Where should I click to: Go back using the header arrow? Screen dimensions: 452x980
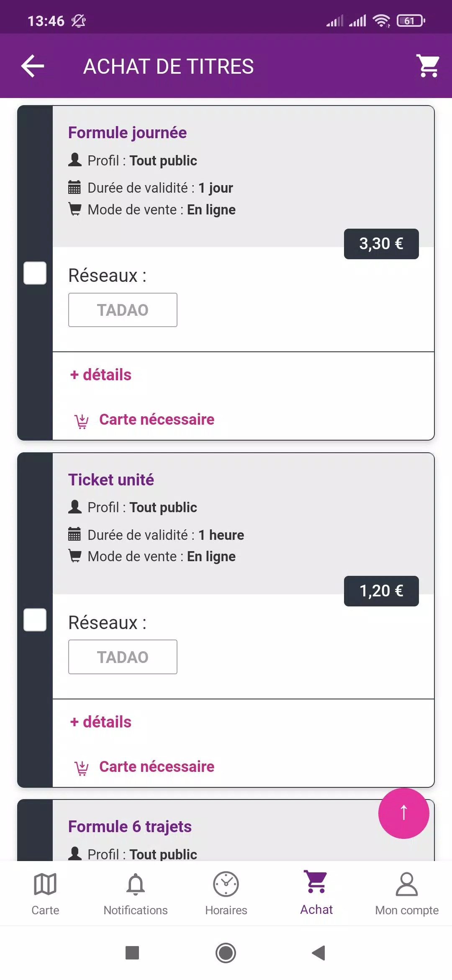coord(33,66)
